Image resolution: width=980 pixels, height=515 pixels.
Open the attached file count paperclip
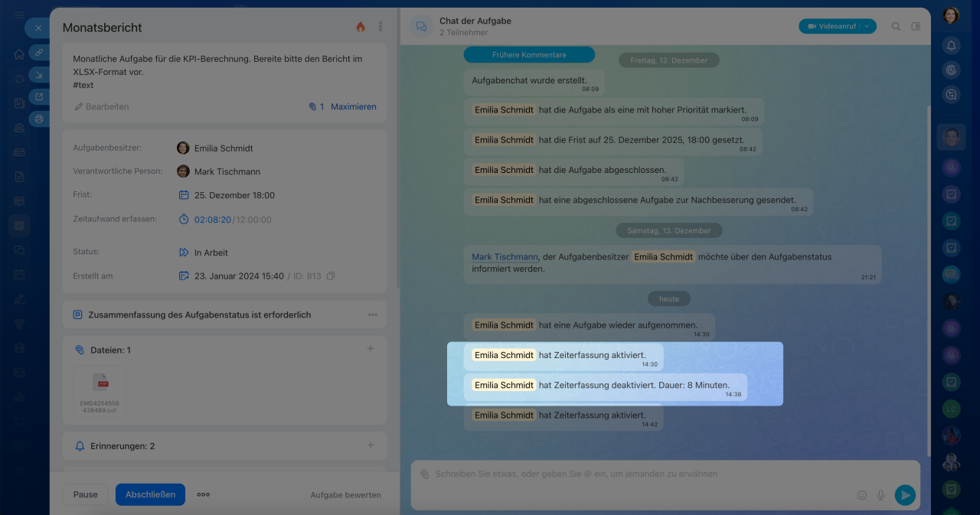click(x=316, y=106)
